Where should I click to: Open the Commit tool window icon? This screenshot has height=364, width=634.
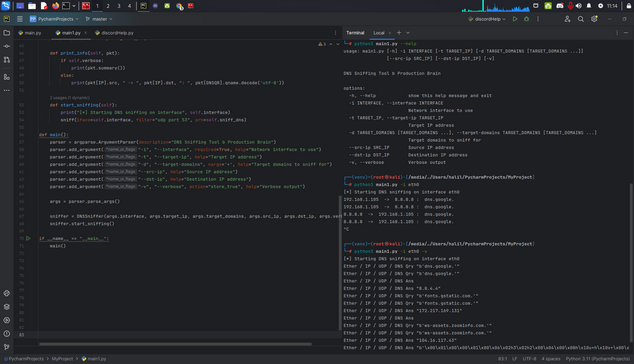click(6, 47)
